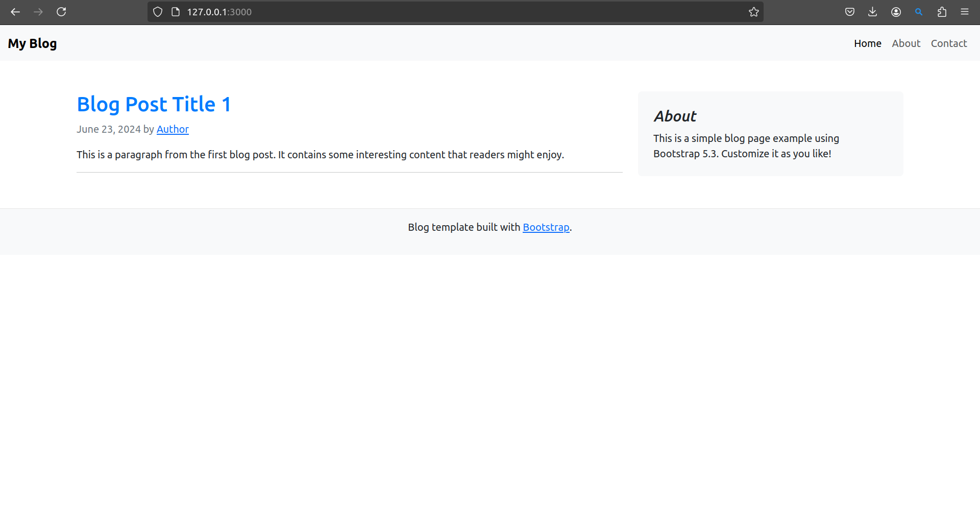Open the Firefox account icon
This screenshot has height=505, width=980.
(x=896, y=12)
